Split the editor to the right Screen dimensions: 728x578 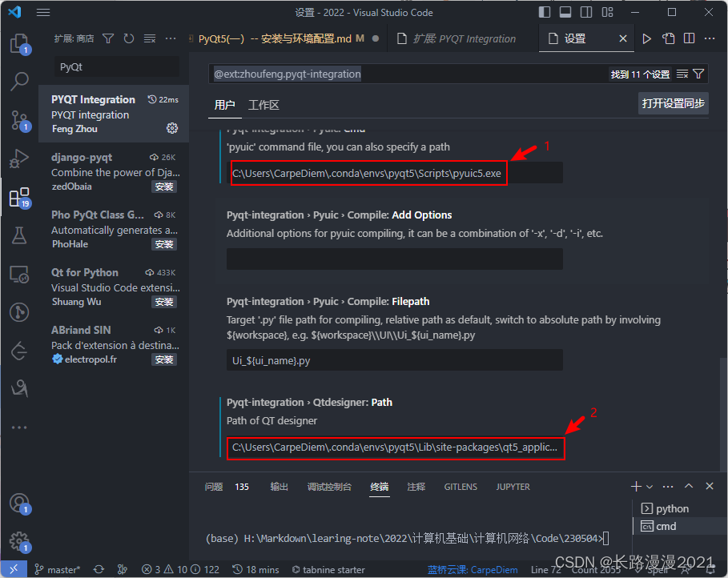pos(689,38)
